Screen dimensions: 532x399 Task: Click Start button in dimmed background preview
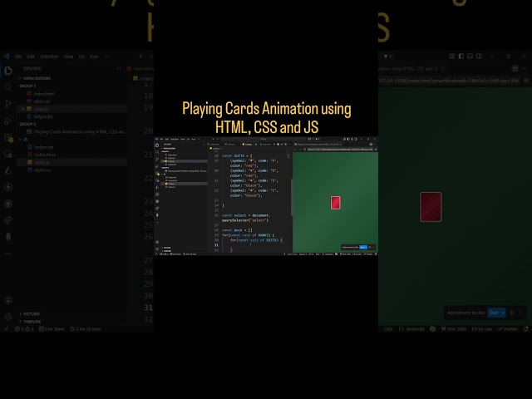tap(494, 313)
